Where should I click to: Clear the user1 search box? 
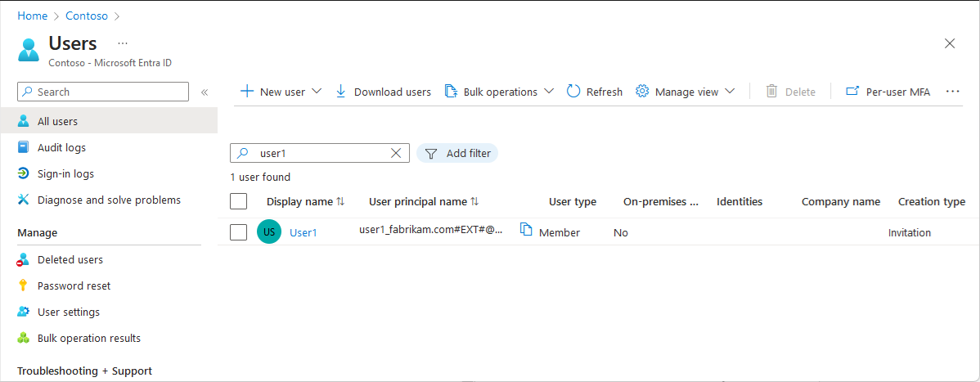(396, 153)
